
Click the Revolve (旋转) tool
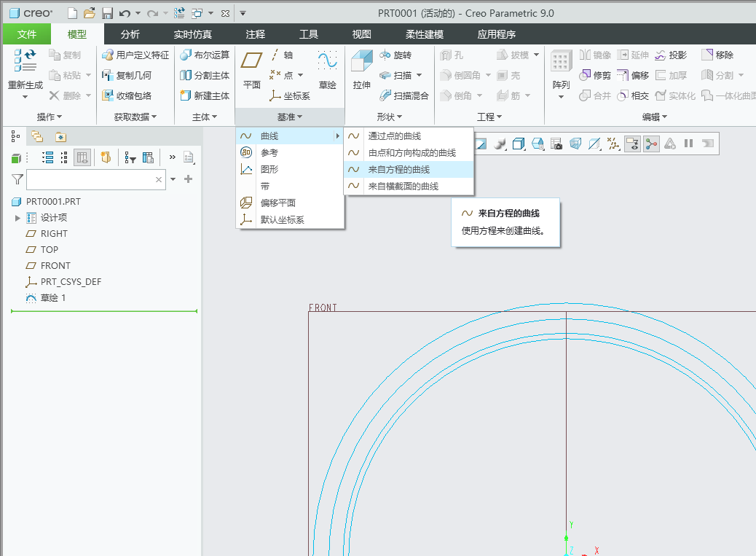pyautogui.click(x=395, y=55)
